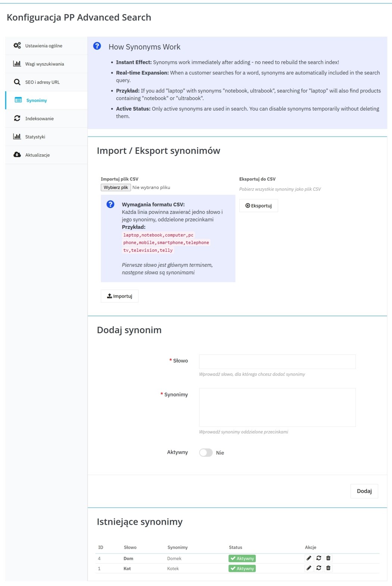Click the Słowo input field
The height and width of the screenshot is (586, 392).
tap(277, 362)
